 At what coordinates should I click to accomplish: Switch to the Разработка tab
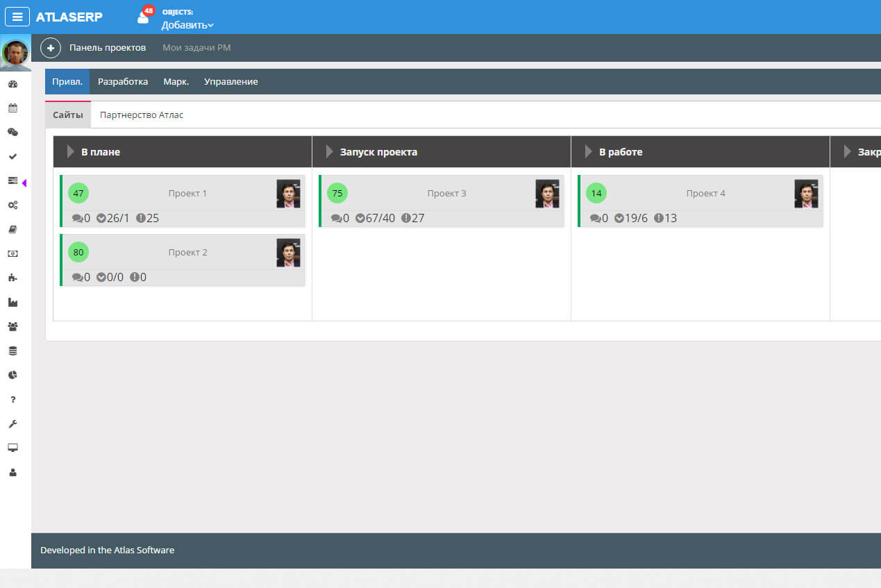click(x=123, y=81)
